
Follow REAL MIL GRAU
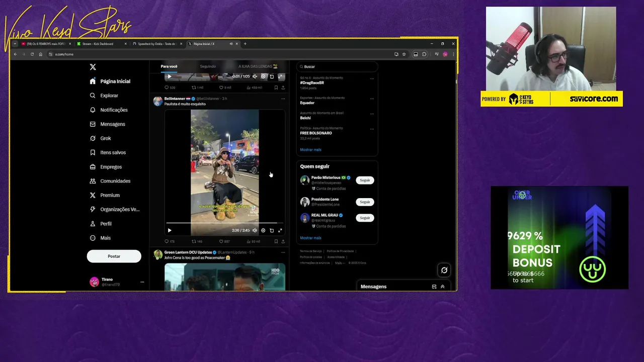365,218
